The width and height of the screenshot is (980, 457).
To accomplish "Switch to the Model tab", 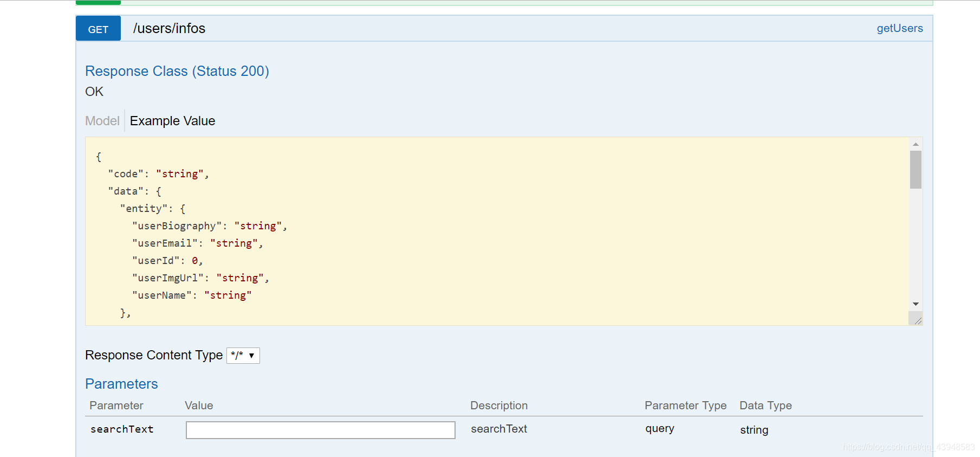I will tap(102, 121).
